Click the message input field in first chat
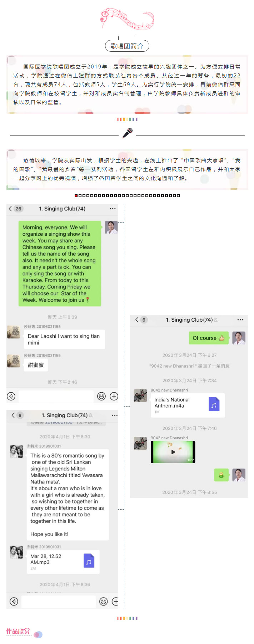Image resolution: width=254 pixels, height=644 pixels. click(x=56, y=396)
